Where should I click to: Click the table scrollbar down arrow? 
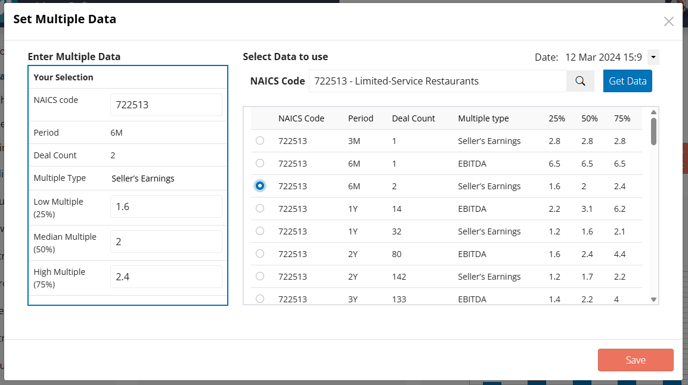tap(653, 299)
